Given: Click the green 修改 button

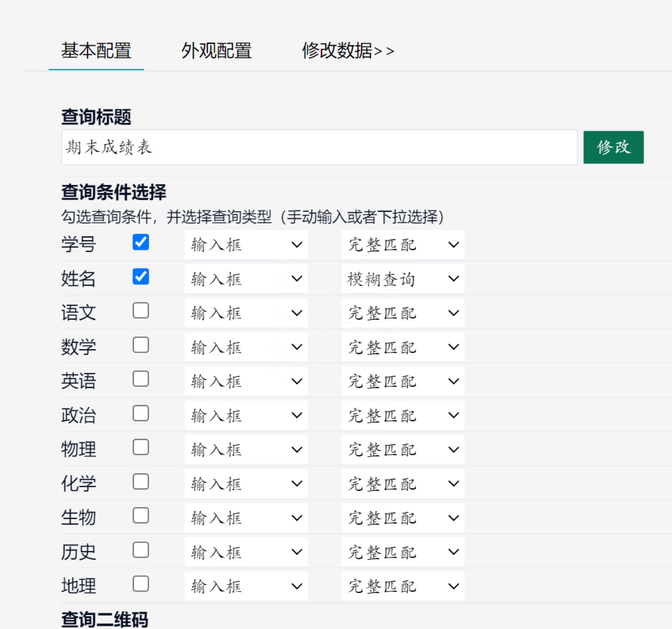Looking at the screenshot, I should click(x=613, y=147).
